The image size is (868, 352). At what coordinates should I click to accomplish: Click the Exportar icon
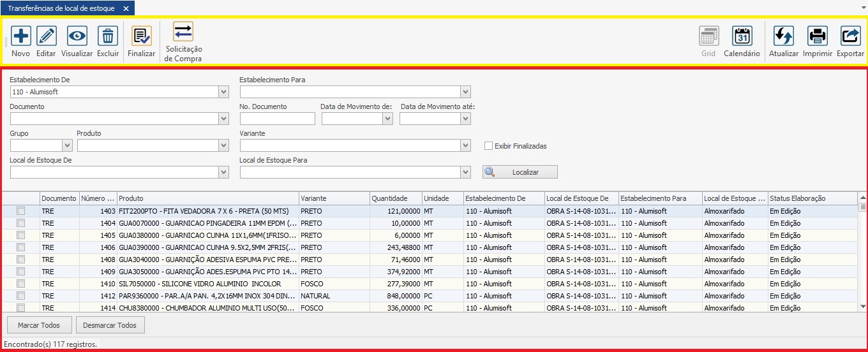[x=850, y=36]
